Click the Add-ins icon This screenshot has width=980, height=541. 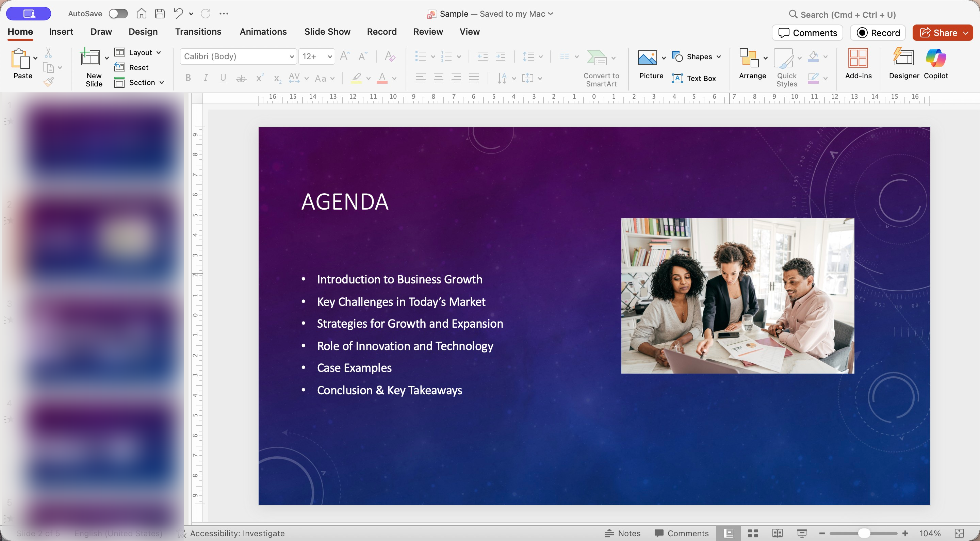[858, 63]
